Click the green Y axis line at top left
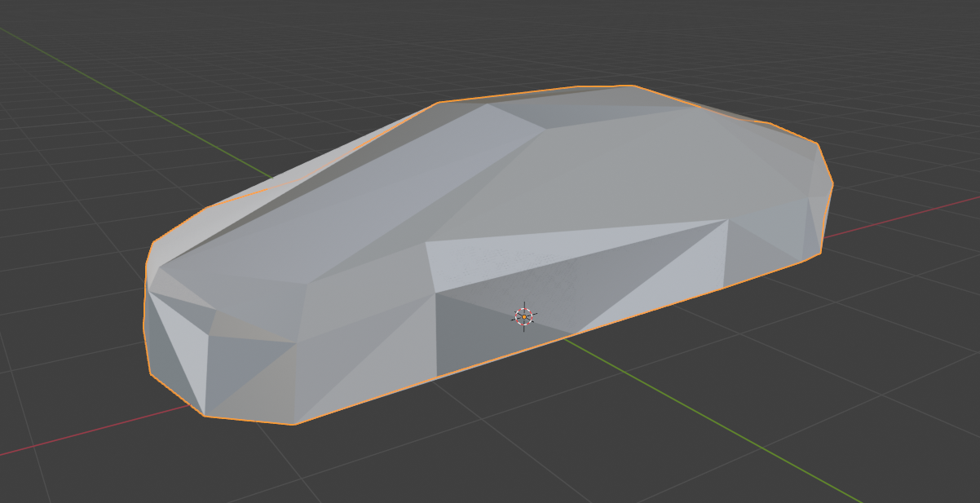This screenshot has height=503, width=980. tap(122, 90)
